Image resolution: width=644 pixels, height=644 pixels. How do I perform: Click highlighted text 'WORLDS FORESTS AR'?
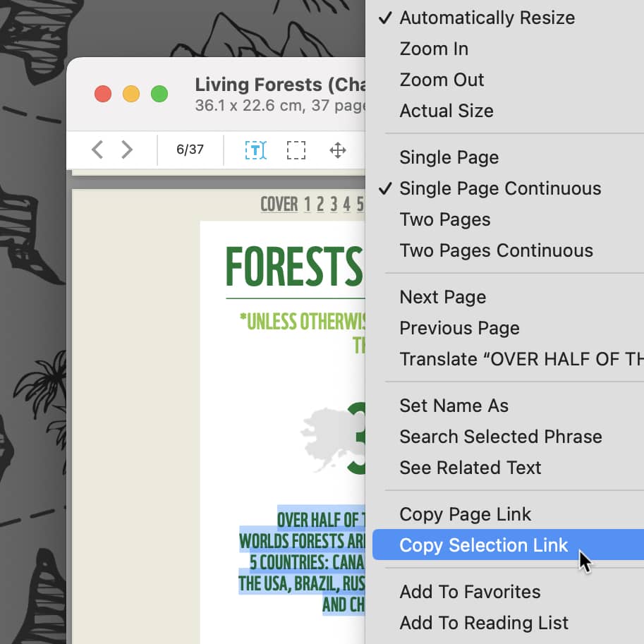point(302,541)
